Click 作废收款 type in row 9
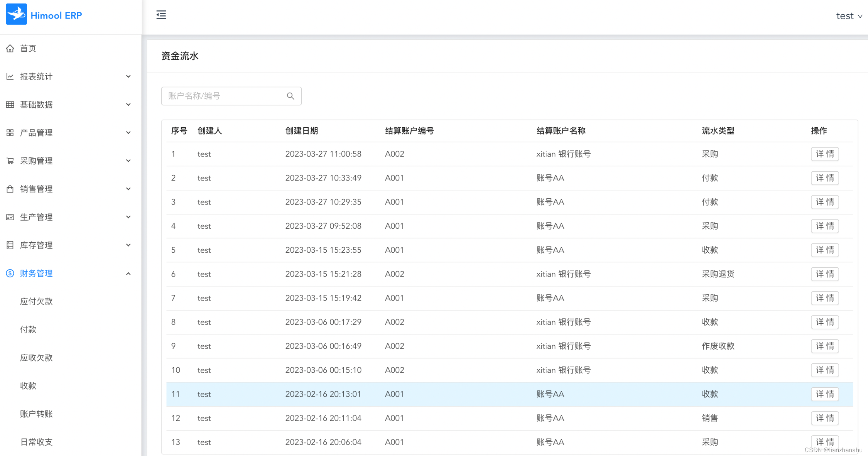Image resolution: width=868 pixels, height=456 pixels. [x=718, y=346]
